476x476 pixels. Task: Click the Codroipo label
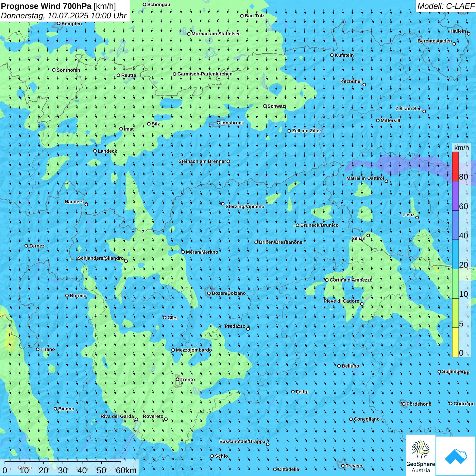pyautogui.click(x=464, y=404)
